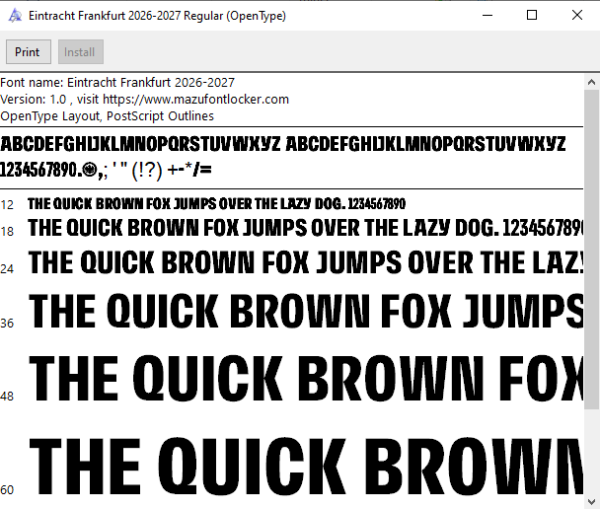
Task: Click the size 36 label
Action: coord(7,323)
